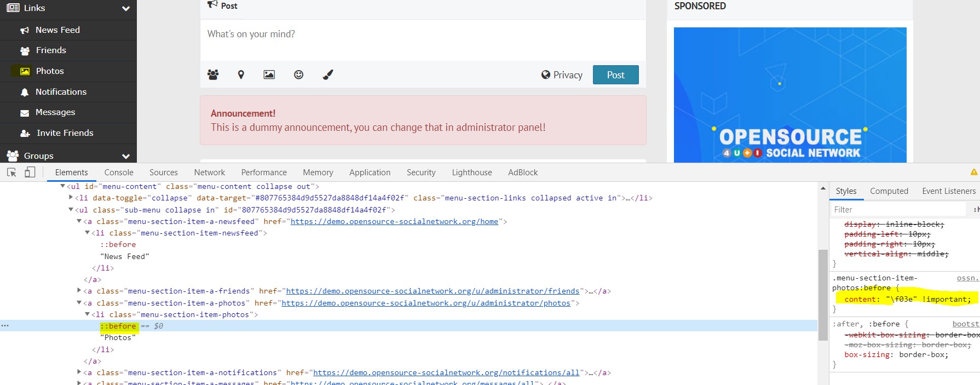Screen dimensions: 980x385
Task: Click the blue Post button
Action: pyautogui.click(x=615, y=75)
